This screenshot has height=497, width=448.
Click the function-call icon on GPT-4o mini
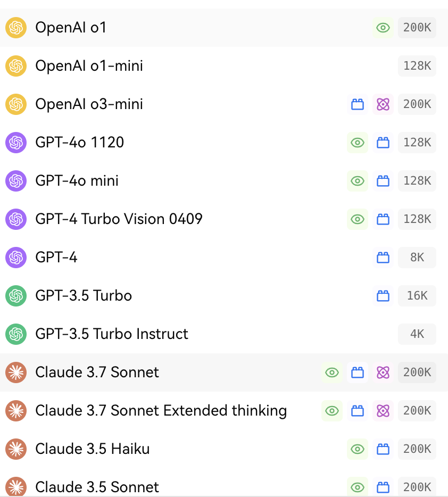(x=383, y=181)
